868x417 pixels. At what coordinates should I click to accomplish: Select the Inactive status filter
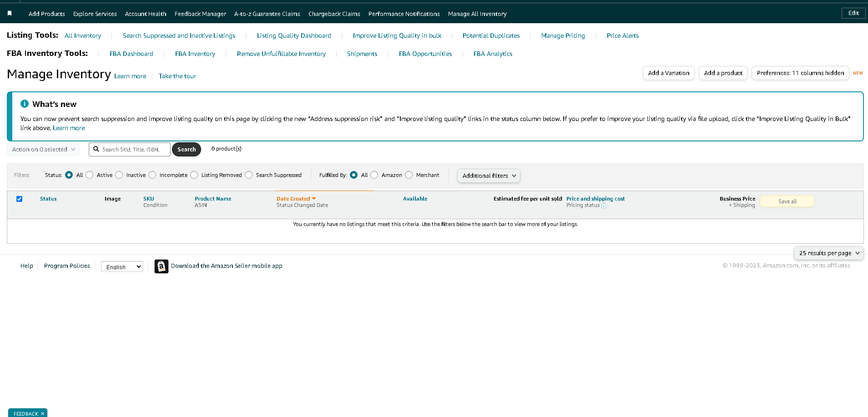(x=119, y=175)
